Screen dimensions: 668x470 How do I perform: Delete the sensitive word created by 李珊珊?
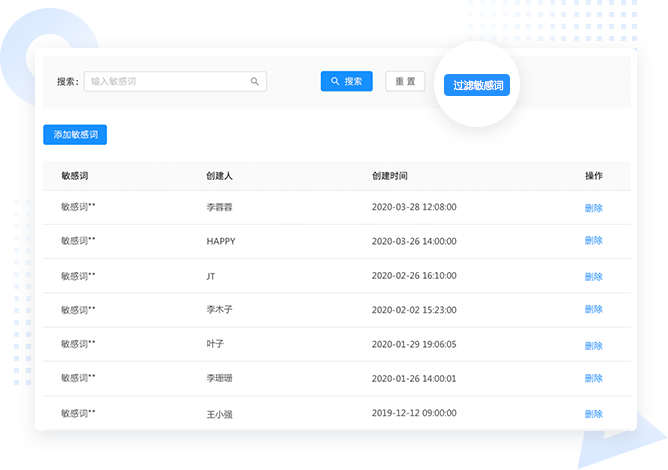point(593,379)
